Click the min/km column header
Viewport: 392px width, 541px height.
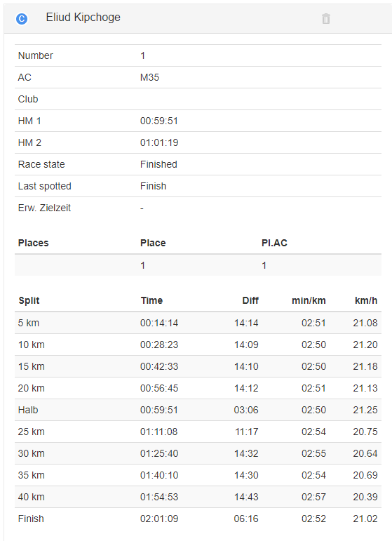(309, 300)
